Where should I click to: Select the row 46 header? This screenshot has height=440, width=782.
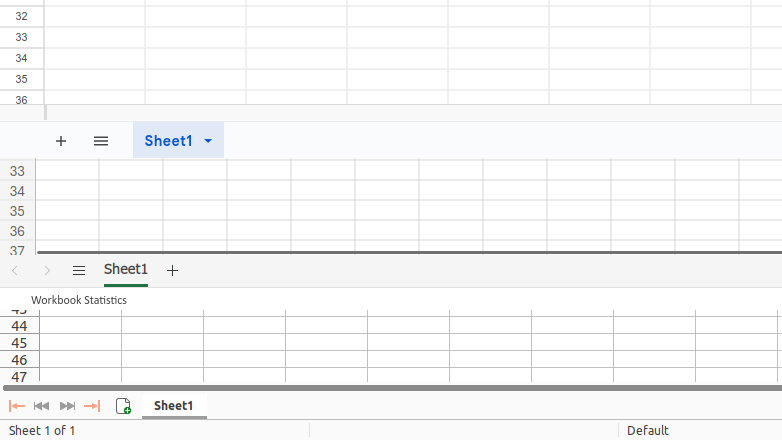point(19,360)
